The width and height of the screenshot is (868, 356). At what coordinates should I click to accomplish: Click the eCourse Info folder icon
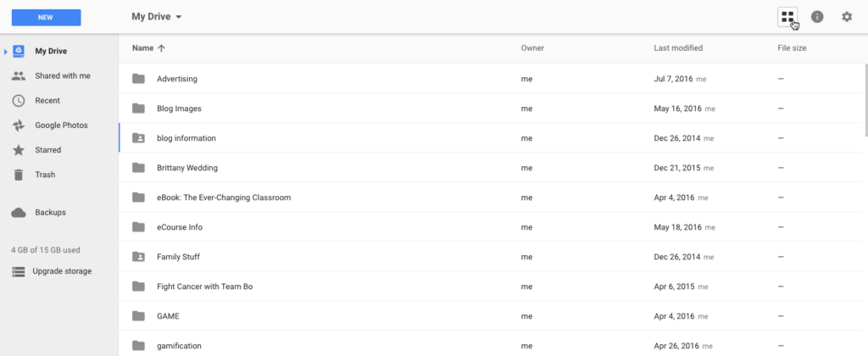tap(138, 227)
